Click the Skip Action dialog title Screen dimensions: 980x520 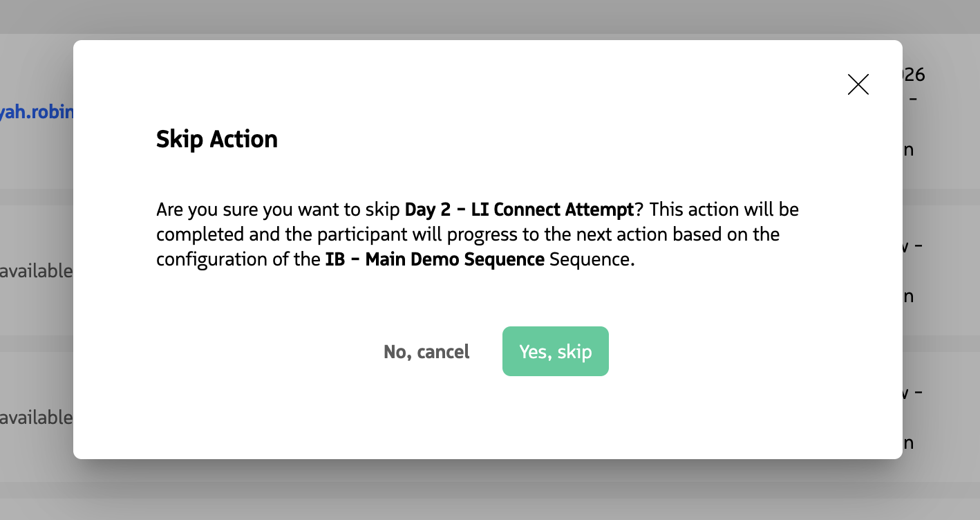216,139
